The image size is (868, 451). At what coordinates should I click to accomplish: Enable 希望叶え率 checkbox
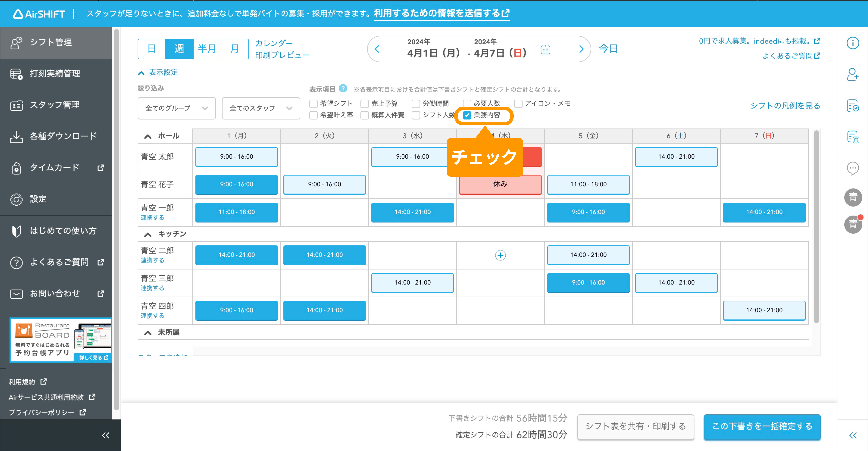pos(313,115)
